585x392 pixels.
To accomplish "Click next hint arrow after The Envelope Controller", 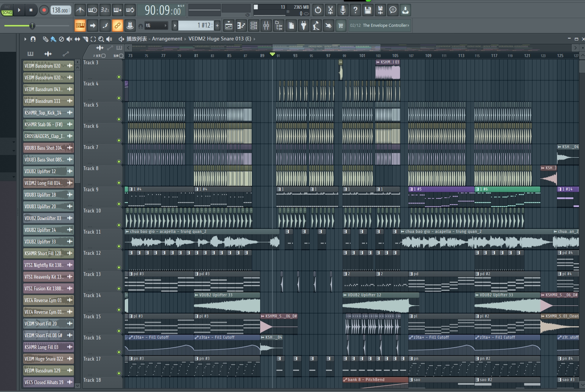I will coord(408,26).
